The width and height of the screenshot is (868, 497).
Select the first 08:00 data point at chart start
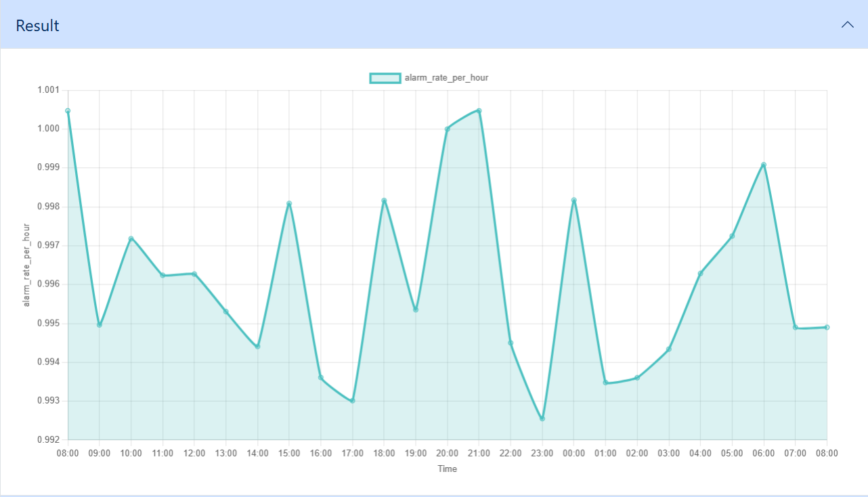pos(68,111)
